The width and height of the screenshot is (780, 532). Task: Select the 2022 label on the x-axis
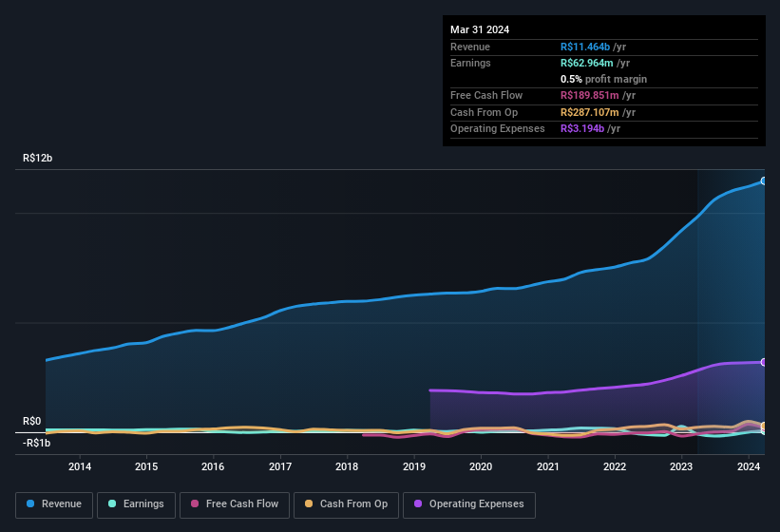[615, 466]
